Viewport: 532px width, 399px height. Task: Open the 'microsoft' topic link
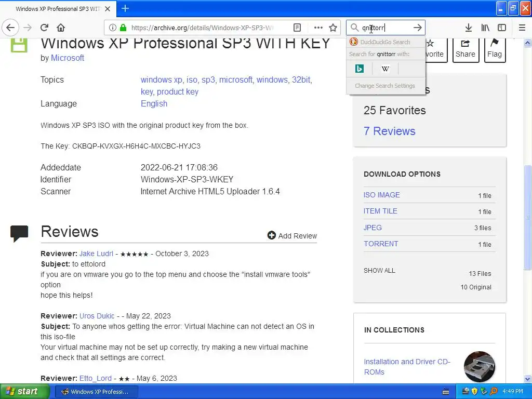click(x=236, y=79)
